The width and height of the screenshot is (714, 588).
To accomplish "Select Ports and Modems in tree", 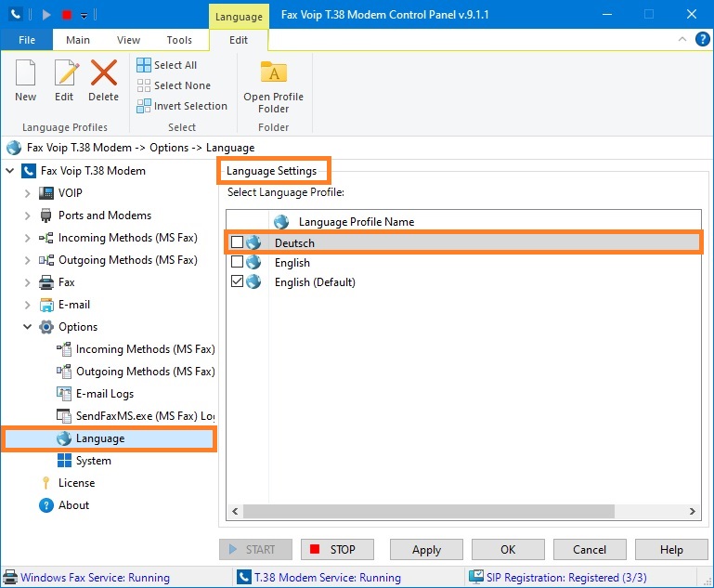I will (x=105, y=215).
